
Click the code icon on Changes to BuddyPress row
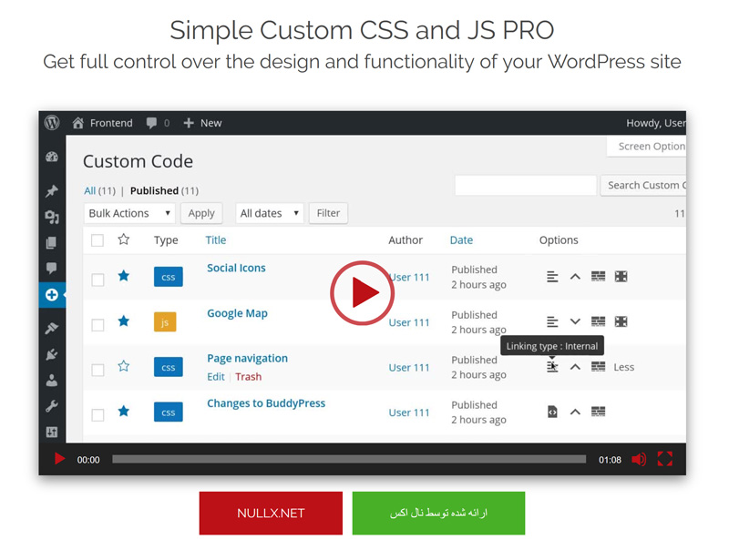point(551,411)
